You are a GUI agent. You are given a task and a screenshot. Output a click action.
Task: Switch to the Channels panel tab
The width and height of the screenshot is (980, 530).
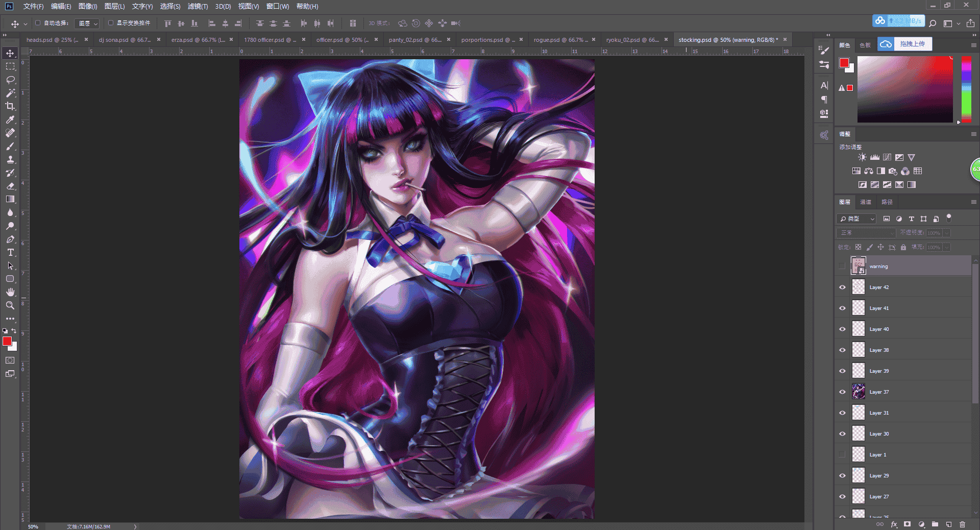tap(866, 202)
